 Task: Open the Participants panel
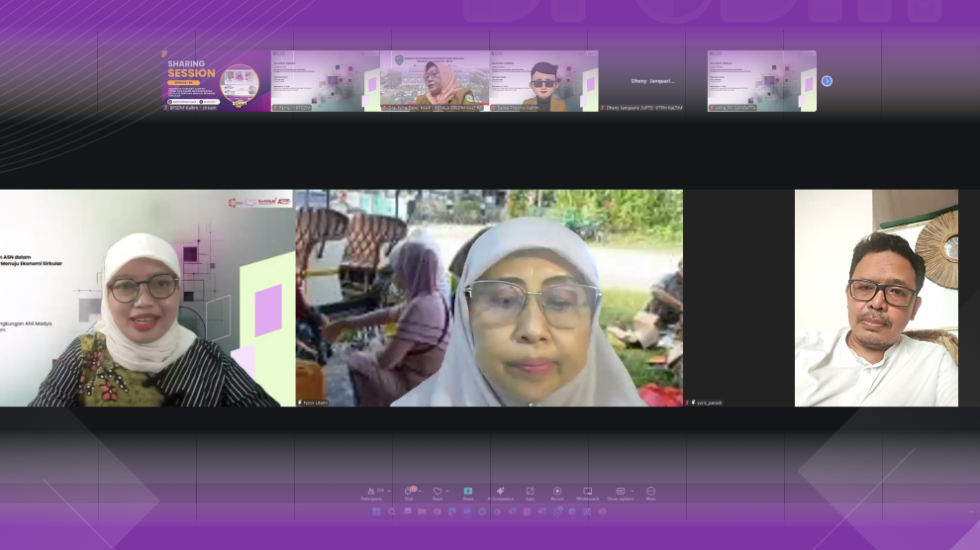[371, 492]
